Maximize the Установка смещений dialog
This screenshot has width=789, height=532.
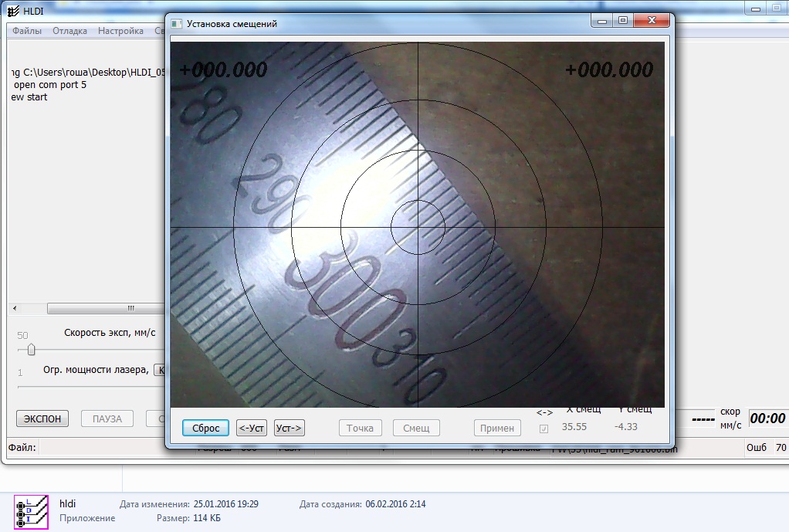623,21
